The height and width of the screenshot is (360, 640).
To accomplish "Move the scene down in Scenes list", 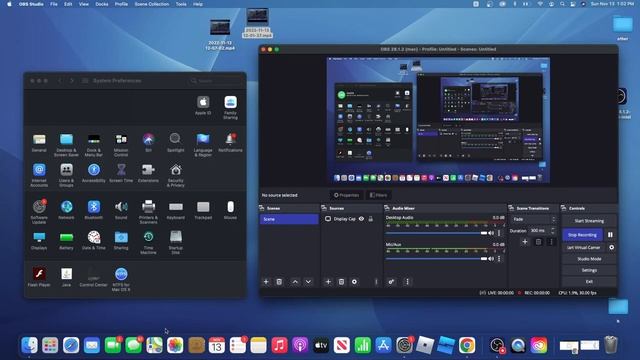I will coord(308,282).
